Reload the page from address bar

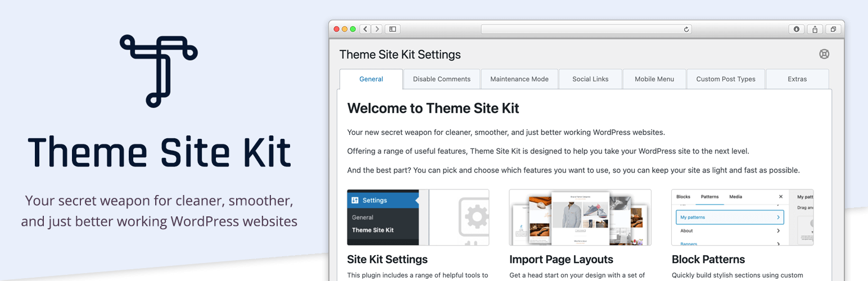coord(686,29)
